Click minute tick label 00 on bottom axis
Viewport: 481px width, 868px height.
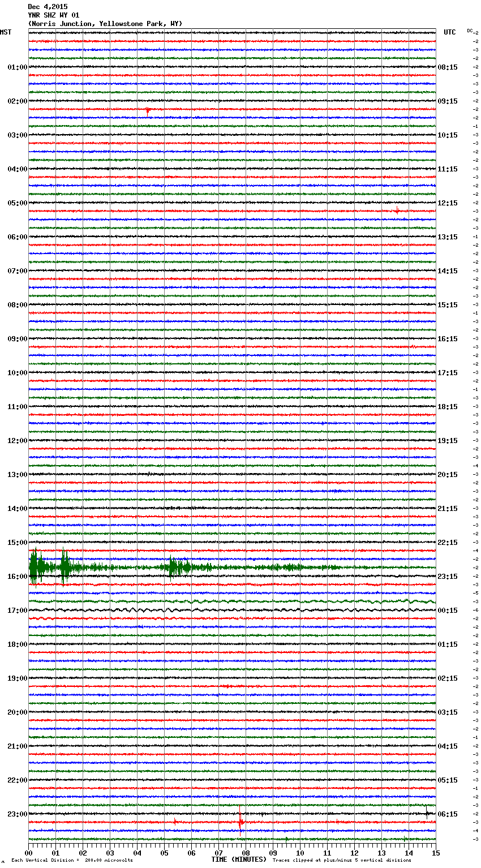[x=28, y=853]
